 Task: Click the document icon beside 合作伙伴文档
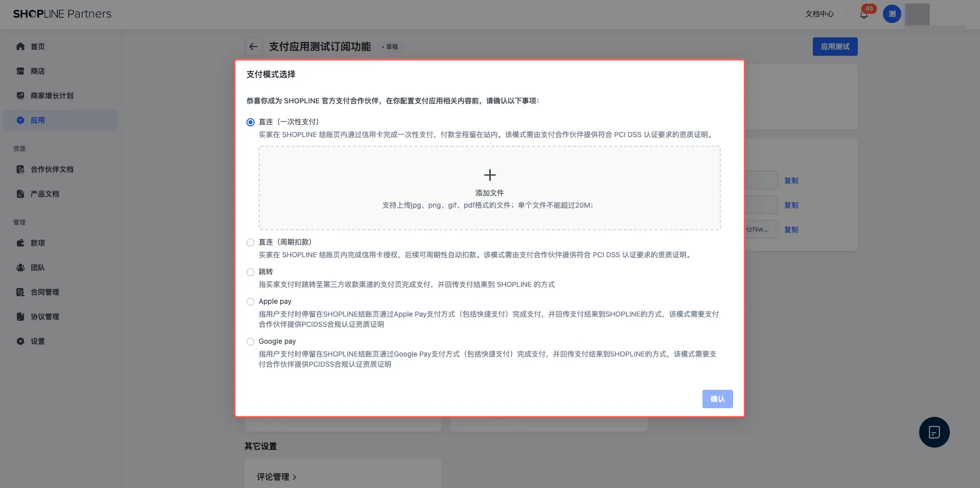click(20, 169)
